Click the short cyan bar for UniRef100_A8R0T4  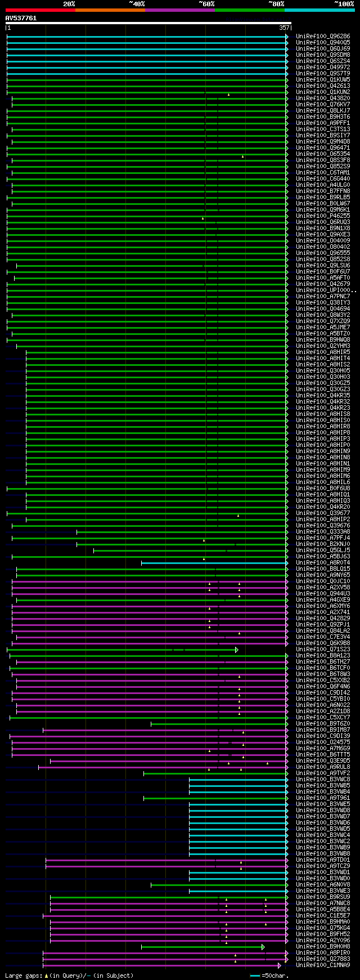(214, 563)
